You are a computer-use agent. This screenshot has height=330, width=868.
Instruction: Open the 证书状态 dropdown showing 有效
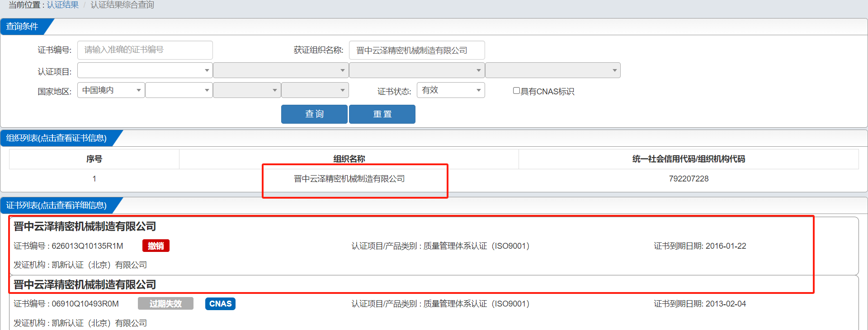coord(451,90)
